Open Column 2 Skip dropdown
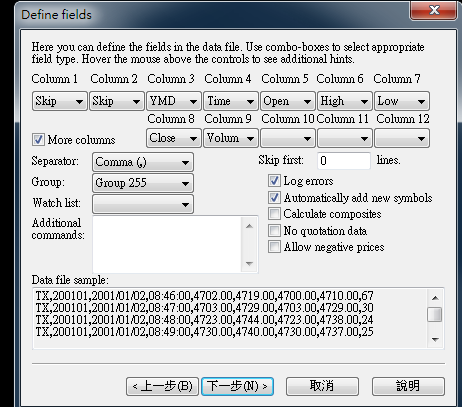This screenshot has height=407, width=462. point(117,101)
